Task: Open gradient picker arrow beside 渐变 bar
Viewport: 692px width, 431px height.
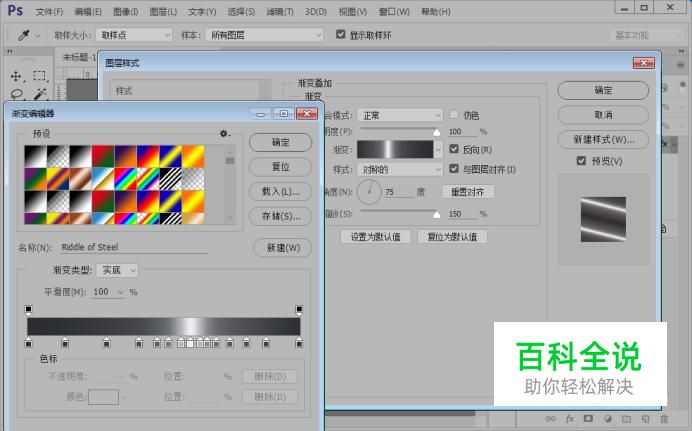Action: 438,150
